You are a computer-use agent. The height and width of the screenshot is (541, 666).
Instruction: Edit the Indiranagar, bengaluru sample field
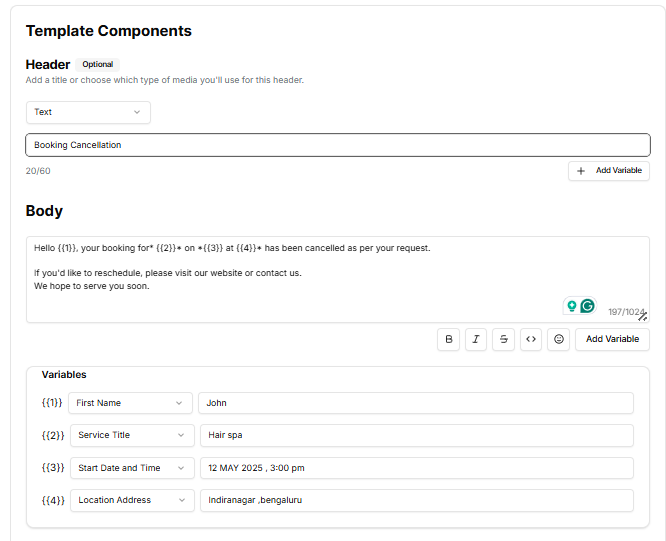pos(415,500)
